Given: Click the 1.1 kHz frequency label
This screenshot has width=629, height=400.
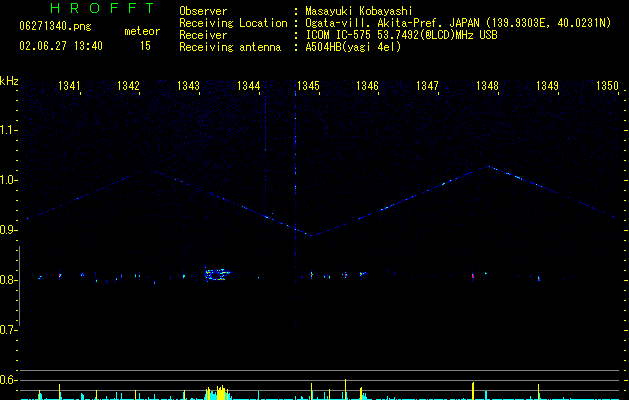Looking at the screenshot, I should 7,130.
